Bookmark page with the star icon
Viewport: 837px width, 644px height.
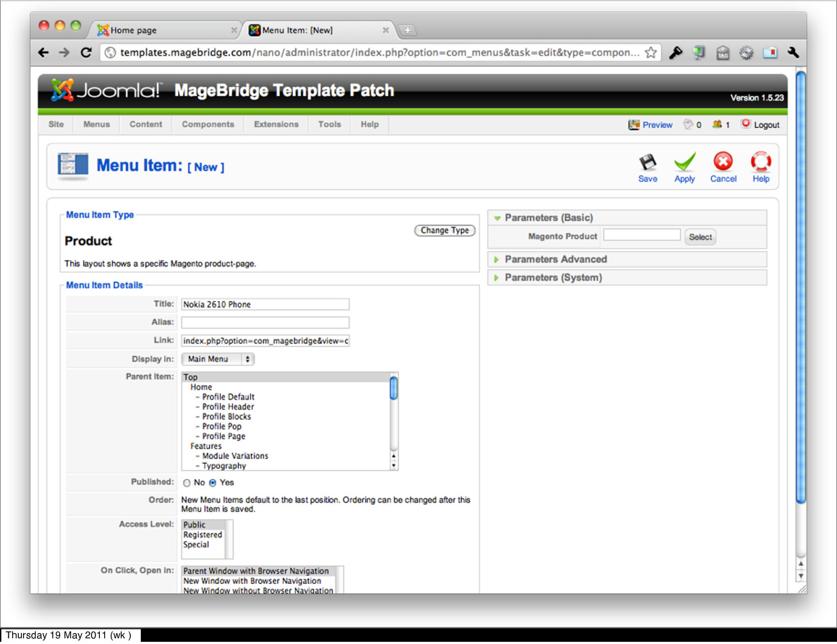[650, 52]
